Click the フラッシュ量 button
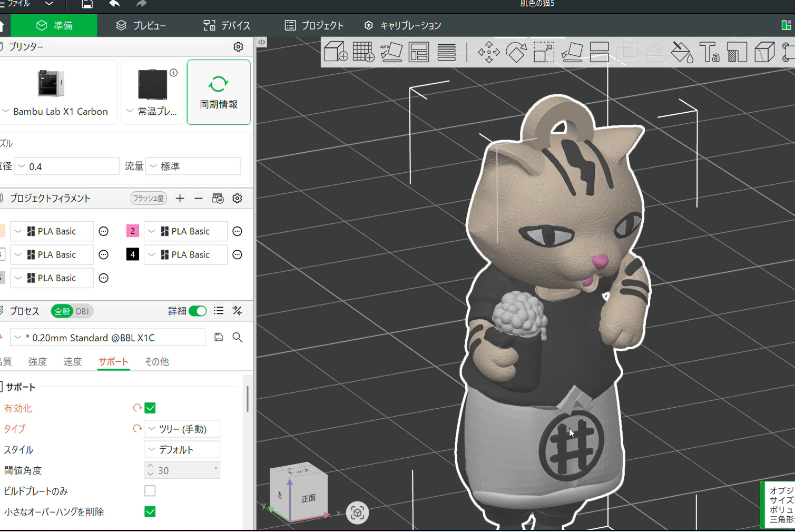 (149, 199)
